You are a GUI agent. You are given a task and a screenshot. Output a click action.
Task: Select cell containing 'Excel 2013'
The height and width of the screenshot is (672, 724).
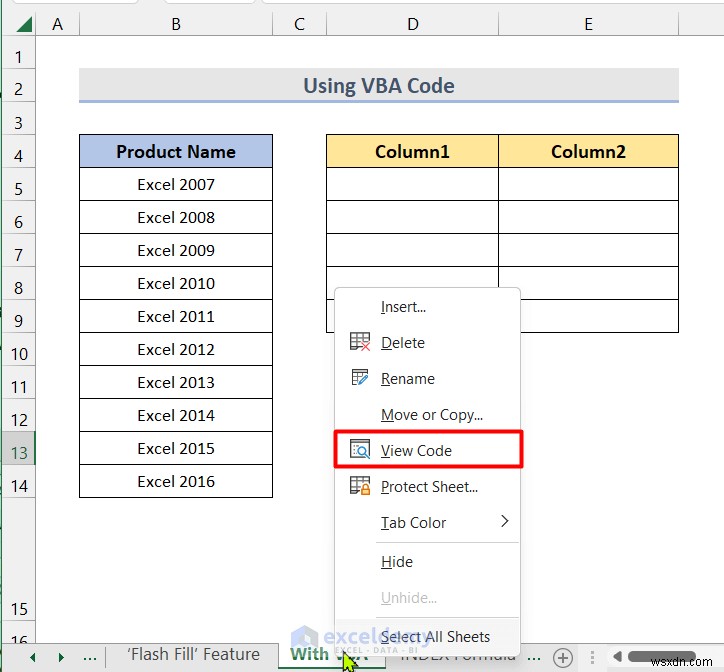click(x=176, y=382)
